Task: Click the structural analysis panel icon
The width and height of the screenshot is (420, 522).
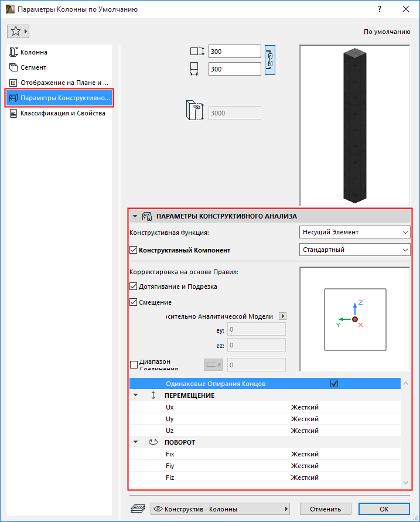Action: (x=147, y=216)
